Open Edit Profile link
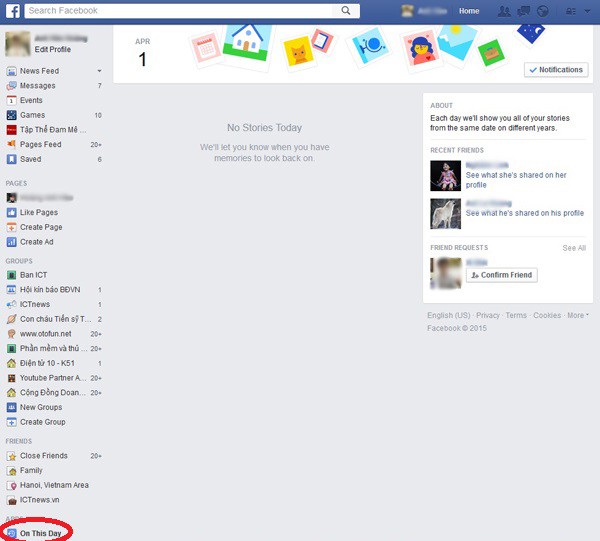The width and height of the screenshot is (600, 541). [x=52, y=49]
